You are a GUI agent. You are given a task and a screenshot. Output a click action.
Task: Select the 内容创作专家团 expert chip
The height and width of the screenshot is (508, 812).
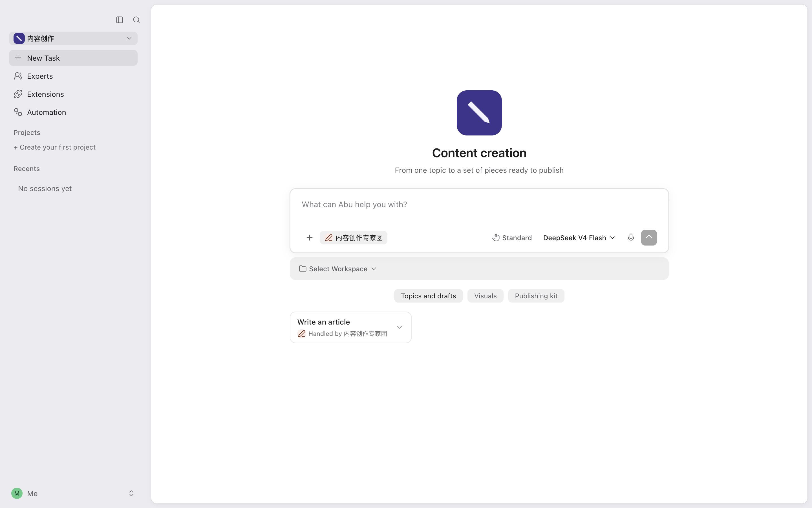[353, 238]
